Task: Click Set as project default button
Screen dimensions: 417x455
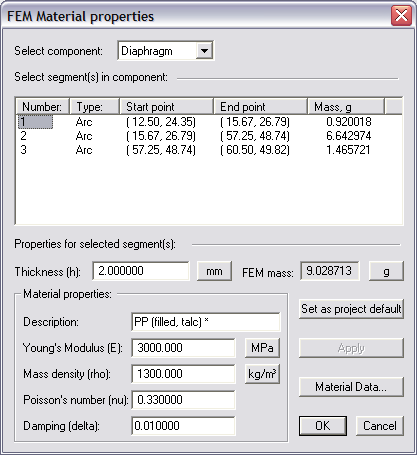Action: click(351, 309)
